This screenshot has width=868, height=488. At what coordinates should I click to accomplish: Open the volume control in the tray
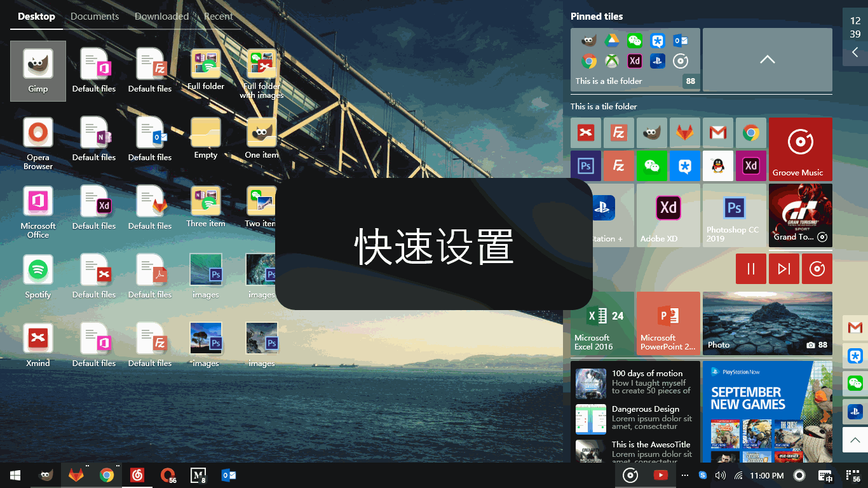tap(720, 475)
